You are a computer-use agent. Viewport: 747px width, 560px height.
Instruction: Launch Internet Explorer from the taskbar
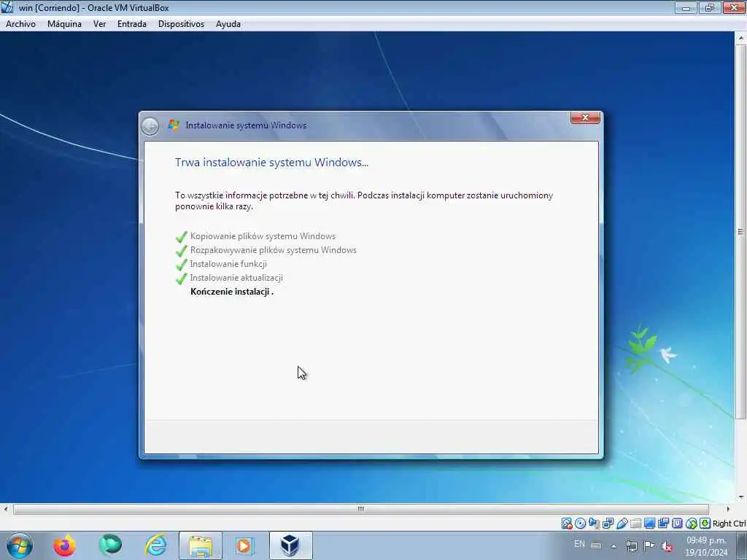[156, 545]
